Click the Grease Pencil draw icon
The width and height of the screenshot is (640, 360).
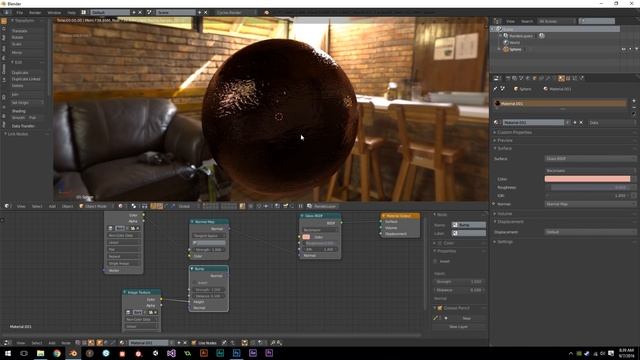pos(436,318)
